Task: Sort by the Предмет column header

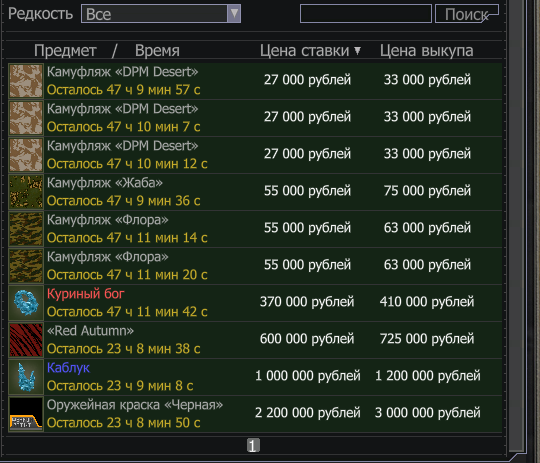Action: click(x=65, y=51)
